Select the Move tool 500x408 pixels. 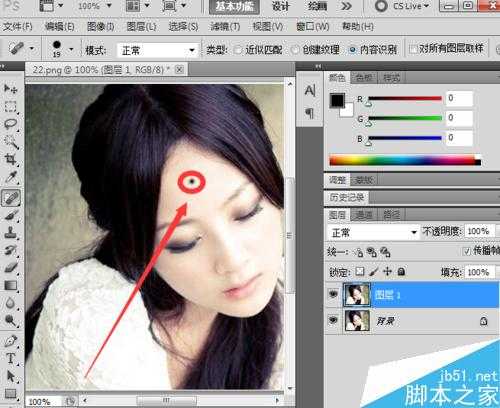pyautogui.click(x=11, y=89)
